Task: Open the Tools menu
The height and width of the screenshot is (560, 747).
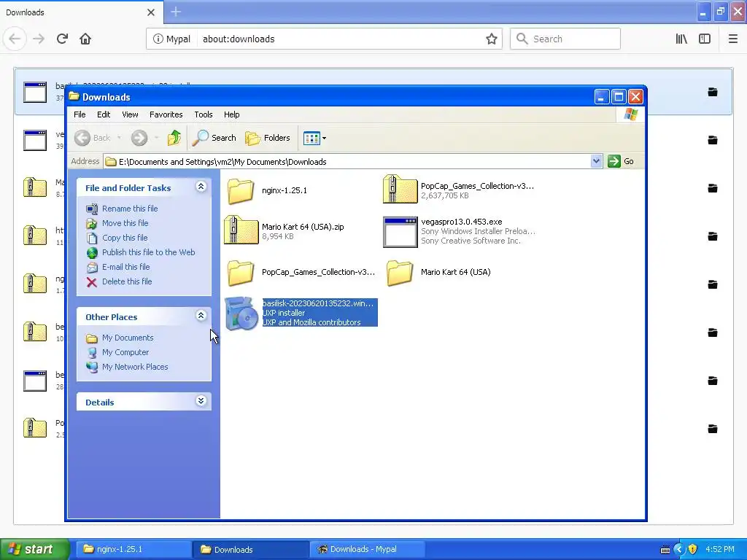Action: (x=203, y=114)
